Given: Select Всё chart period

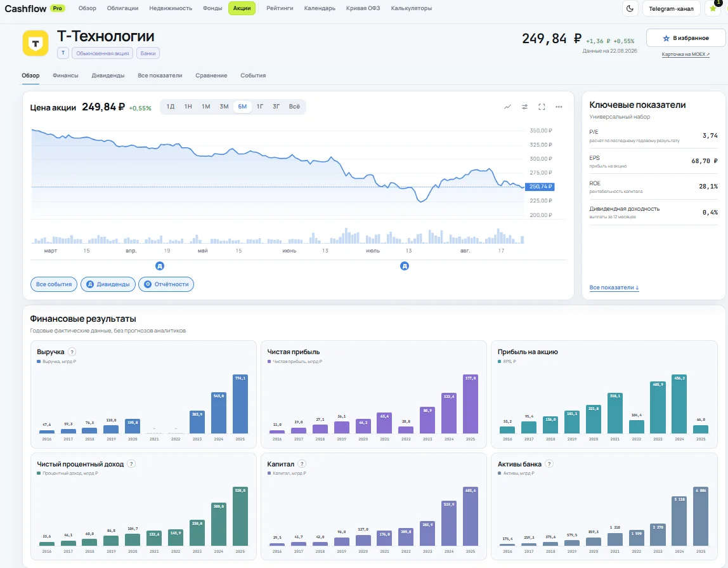Looking at the screenshot, I should point(294,107).
